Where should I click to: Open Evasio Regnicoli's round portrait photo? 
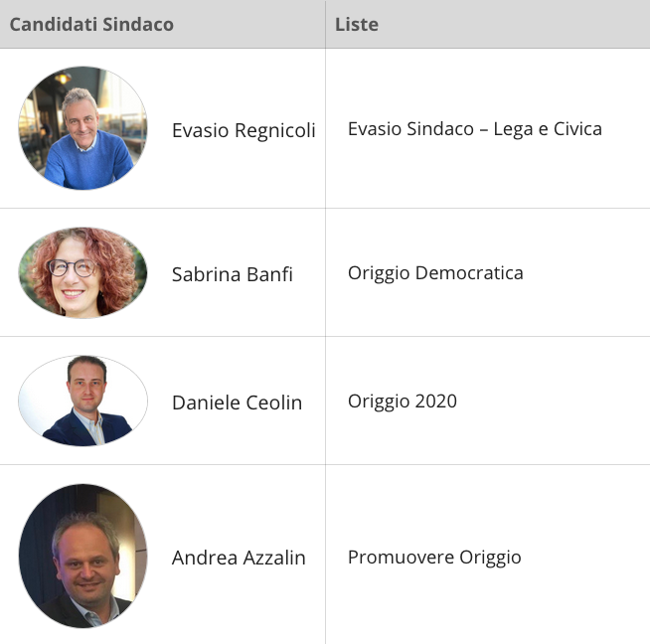[x=82, y=128]
